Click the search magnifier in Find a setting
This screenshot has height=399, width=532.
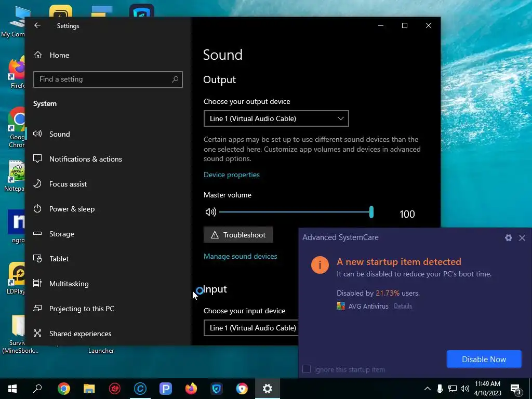[x=175, y=79]
